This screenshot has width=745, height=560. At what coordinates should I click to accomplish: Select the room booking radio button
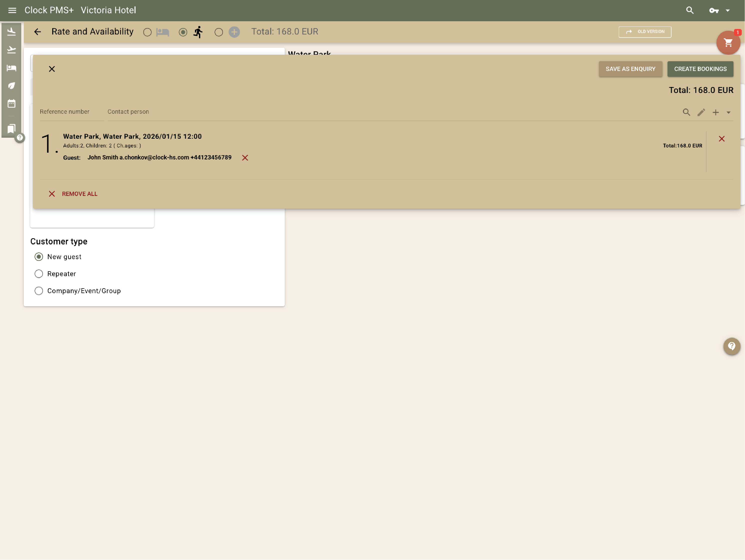(x=147, y=32)
